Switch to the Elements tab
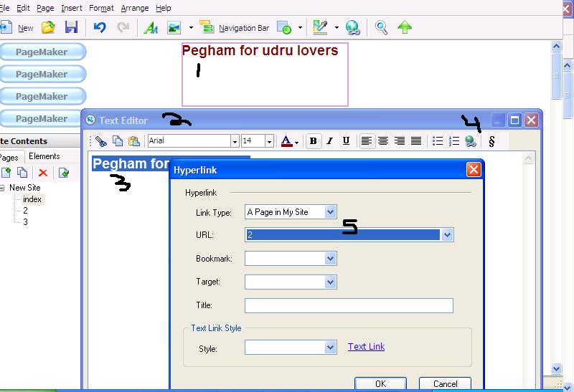 (44, 156)
